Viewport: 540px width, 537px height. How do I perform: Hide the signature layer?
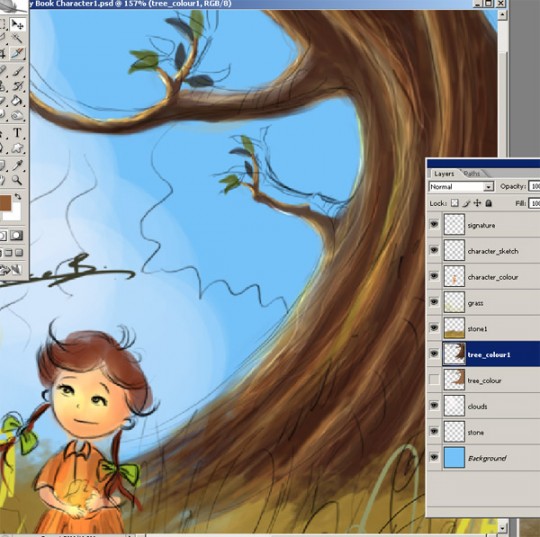(434, 225)
